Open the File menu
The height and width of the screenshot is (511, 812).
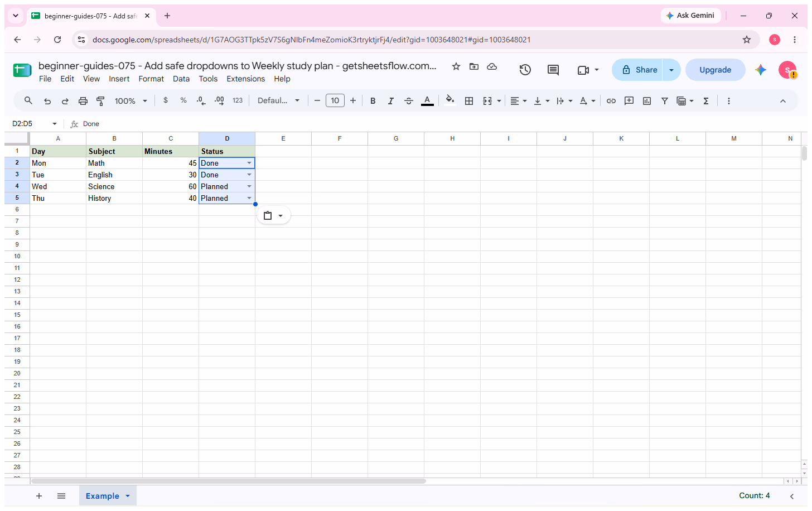point(45,79)
